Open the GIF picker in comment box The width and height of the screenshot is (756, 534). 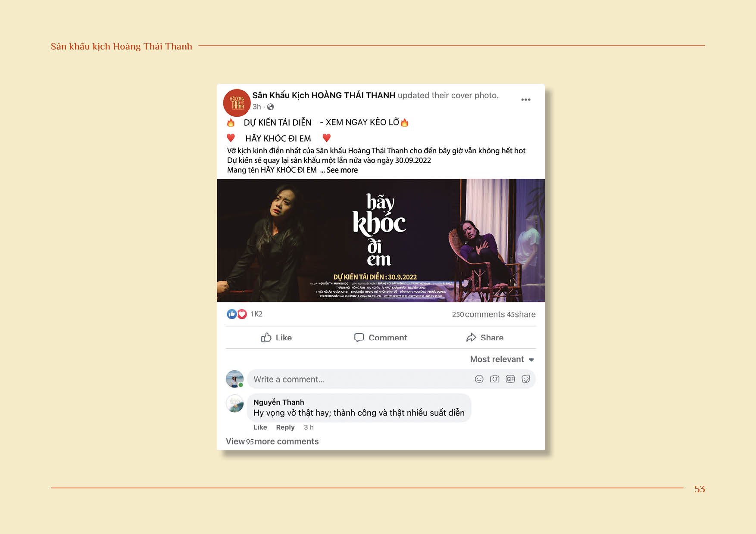coord(510,379)
